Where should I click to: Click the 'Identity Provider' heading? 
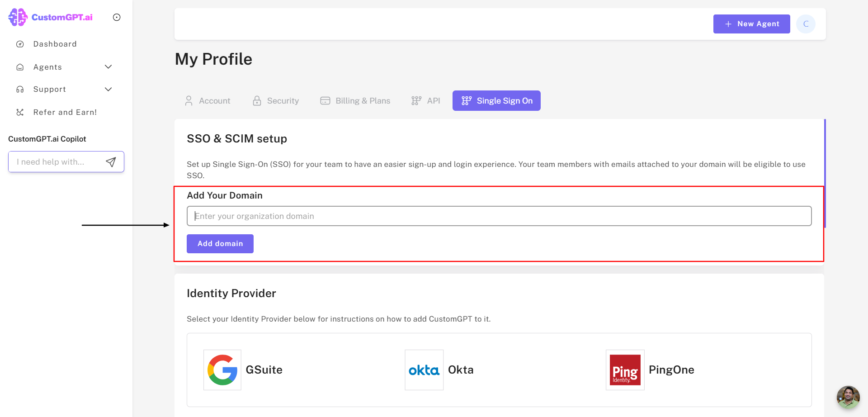[231, 294]
